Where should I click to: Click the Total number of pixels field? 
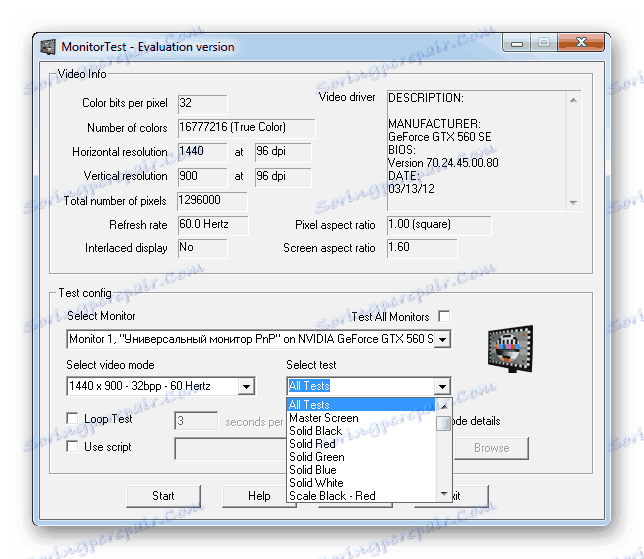(x=212, y=201)
